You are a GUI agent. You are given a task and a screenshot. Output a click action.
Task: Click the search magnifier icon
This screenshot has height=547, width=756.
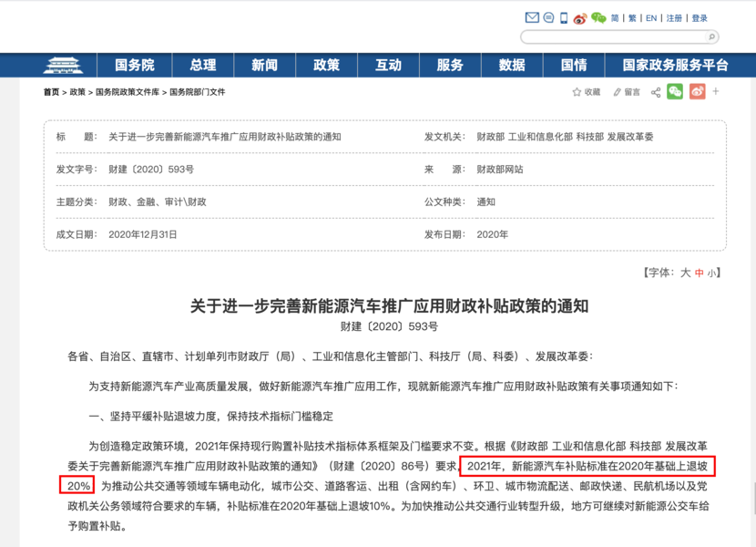click(x=711, y=37)
